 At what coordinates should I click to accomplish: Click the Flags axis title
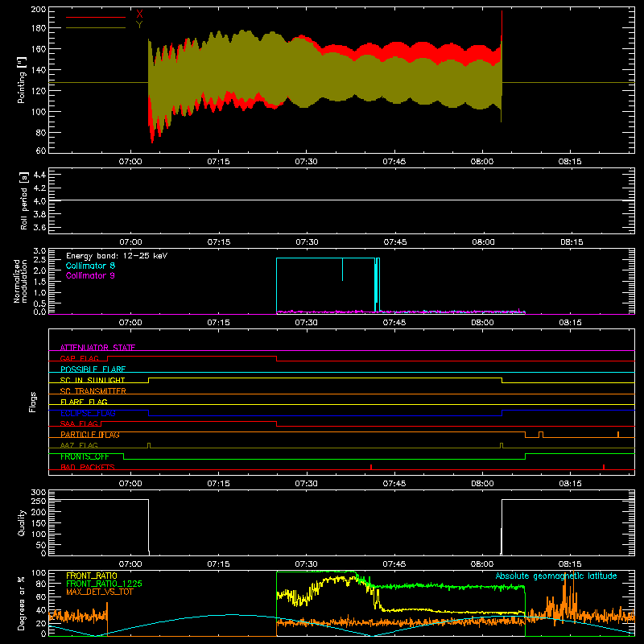pos(33,402)
